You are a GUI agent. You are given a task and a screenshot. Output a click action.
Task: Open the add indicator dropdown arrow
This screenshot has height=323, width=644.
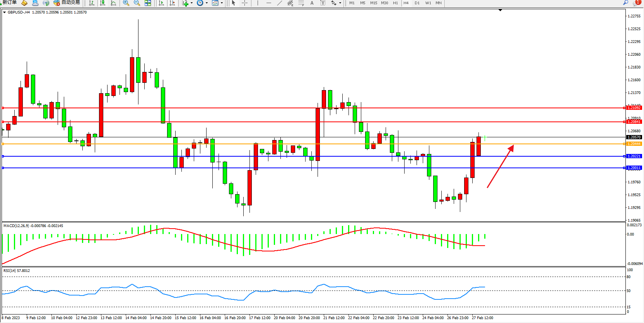(x=191, y=3)
